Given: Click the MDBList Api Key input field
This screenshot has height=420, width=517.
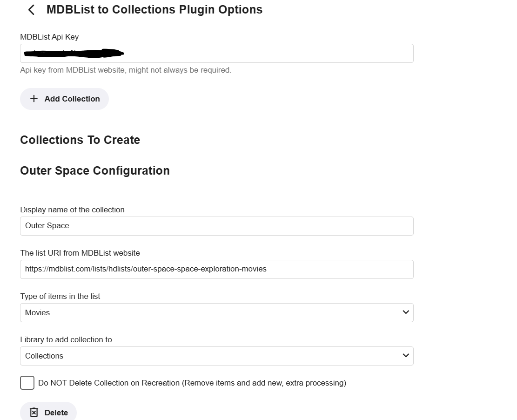Looking at the screenshot, I should [x=216, y=53].
